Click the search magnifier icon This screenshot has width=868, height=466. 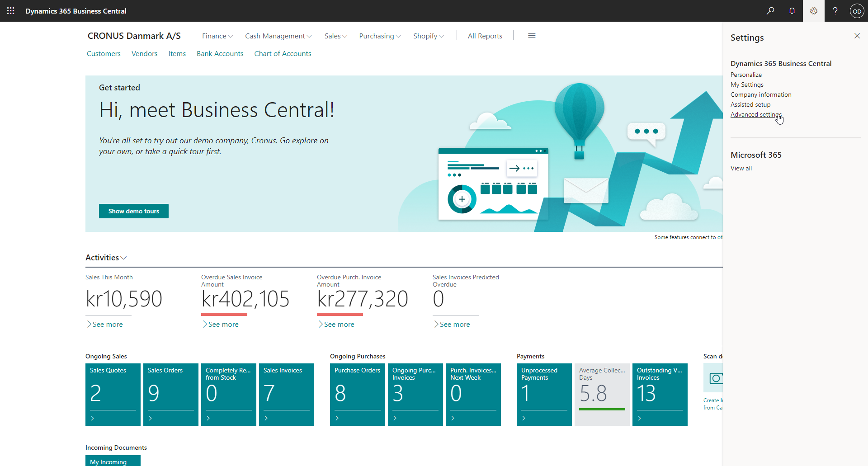[x=770, y=11]
